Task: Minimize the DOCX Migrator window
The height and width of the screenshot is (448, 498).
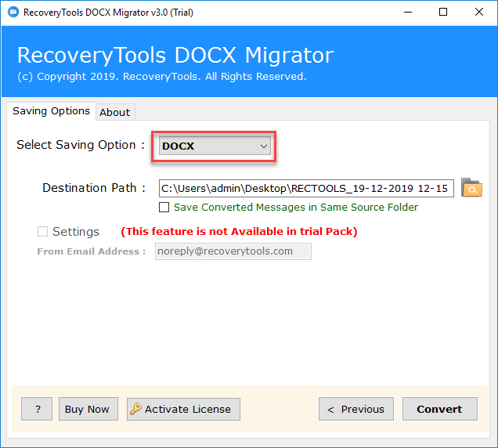Action: pos(408,13)
